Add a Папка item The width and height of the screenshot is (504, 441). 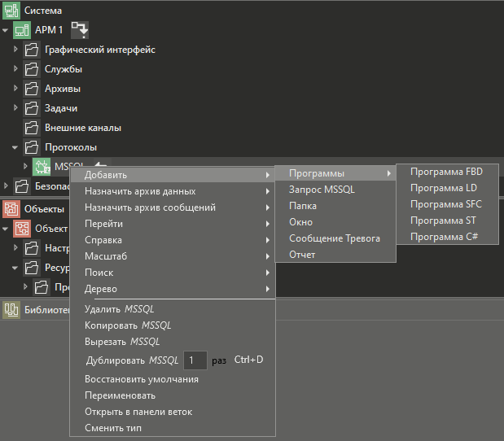coord(335,206)
